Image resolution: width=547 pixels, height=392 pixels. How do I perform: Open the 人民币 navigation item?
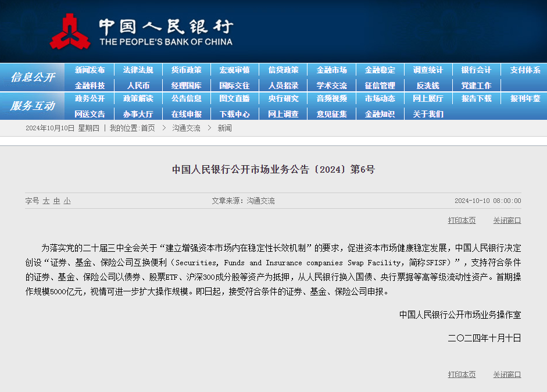click(x=138, y=85)
